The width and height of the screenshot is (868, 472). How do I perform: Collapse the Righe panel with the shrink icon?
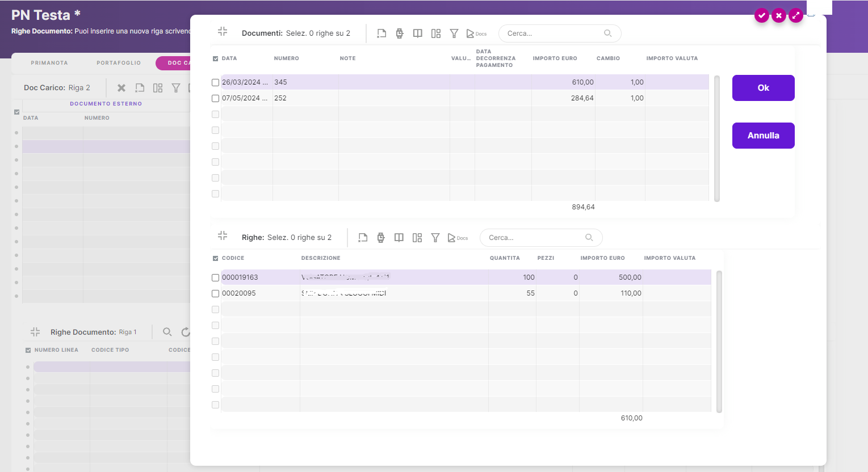(223, 235)
